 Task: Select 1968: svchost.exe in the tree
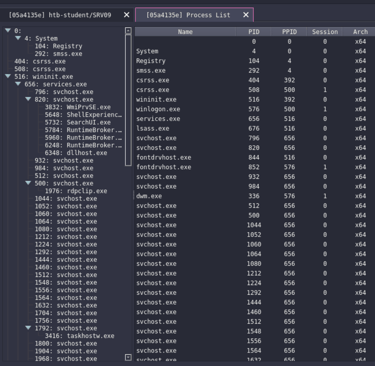(66, 359)
